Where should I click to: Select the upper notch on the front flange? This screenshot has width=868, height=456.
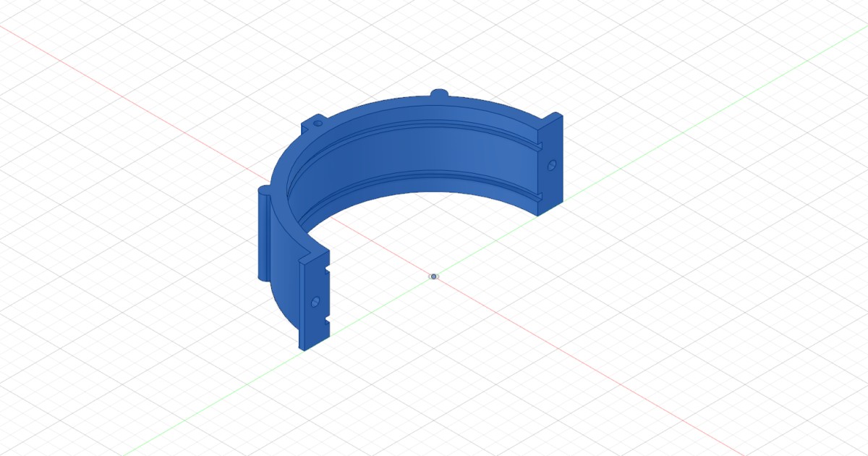327,269
